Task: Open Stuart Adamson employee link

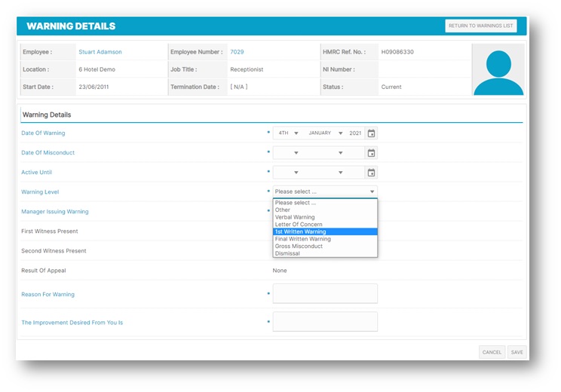Action: pos(100,52)
